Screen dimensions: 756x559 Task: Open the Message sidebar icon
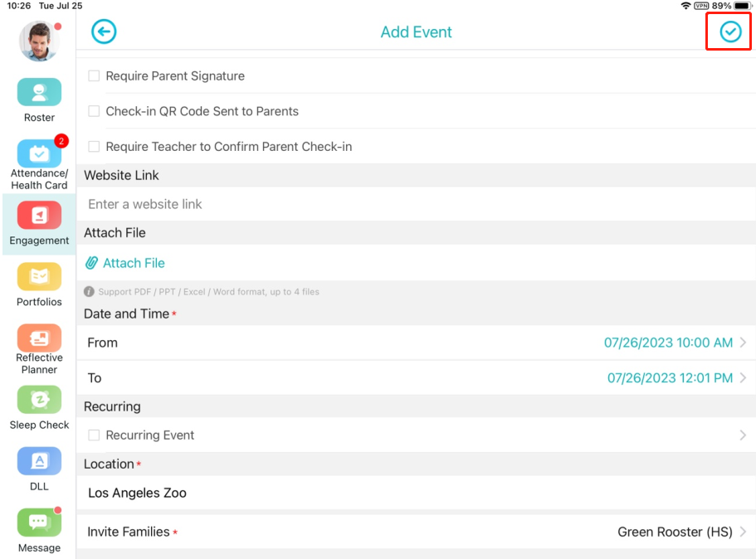click(x=39, y=523)
